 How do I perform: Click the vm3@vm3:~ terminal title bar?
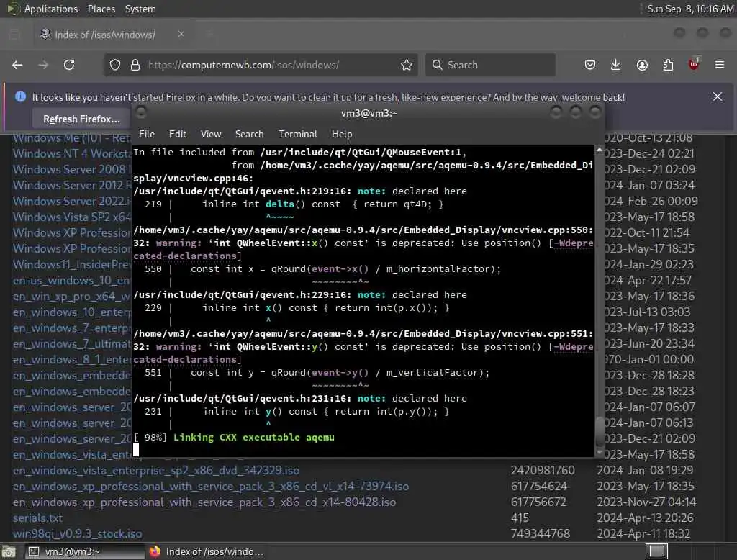pos(369,113)
